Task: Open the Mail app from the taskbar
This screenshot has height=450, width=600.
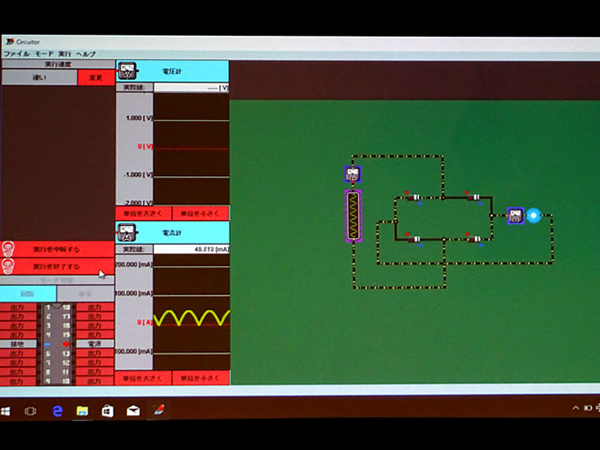Action: click(x=132, y=410)
